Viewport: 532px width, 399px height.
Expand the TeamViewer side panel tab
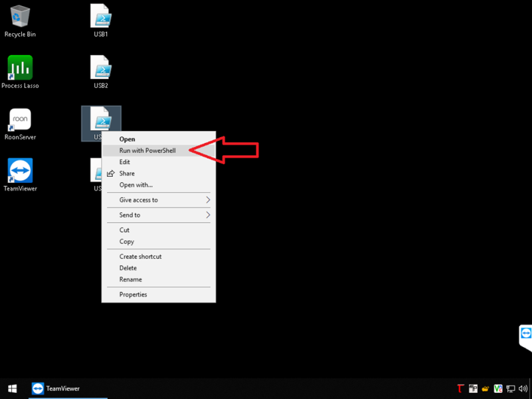(525, 334)
